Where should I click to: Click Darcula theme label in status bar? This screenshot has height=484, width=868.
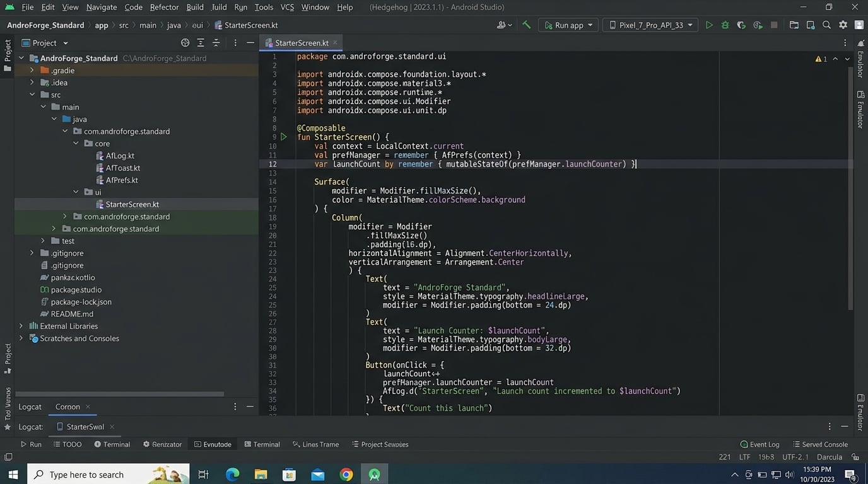(x=830, y=457)
